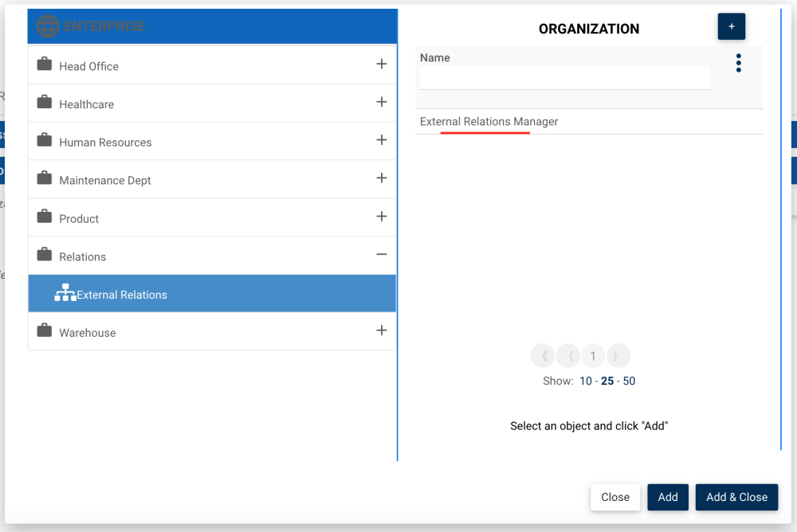Viewport: 797px width, 532px height.
Task: Go to next page of results
Action: coord(618,356)
